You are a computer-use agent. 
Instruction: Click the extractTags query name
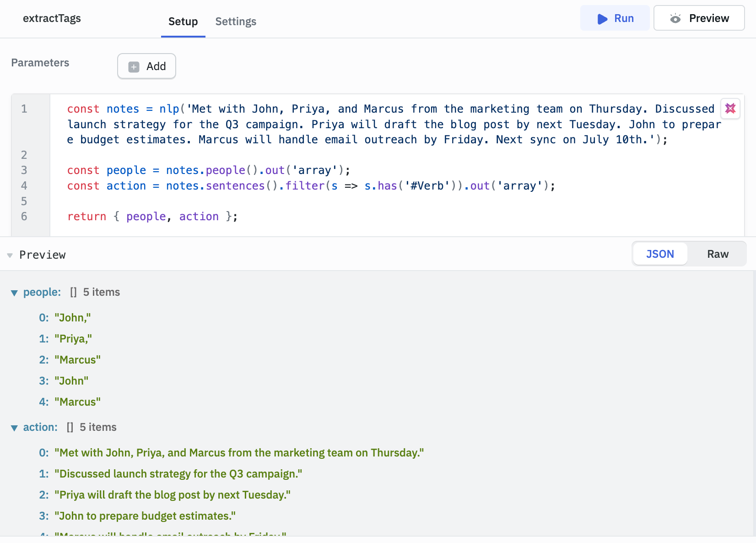(x=52, y=18)
